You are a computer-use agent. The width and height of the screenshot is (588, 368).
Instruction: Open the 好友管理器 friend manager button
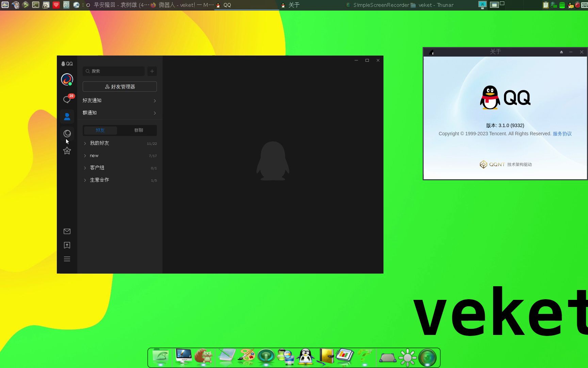tap(120, 87)
